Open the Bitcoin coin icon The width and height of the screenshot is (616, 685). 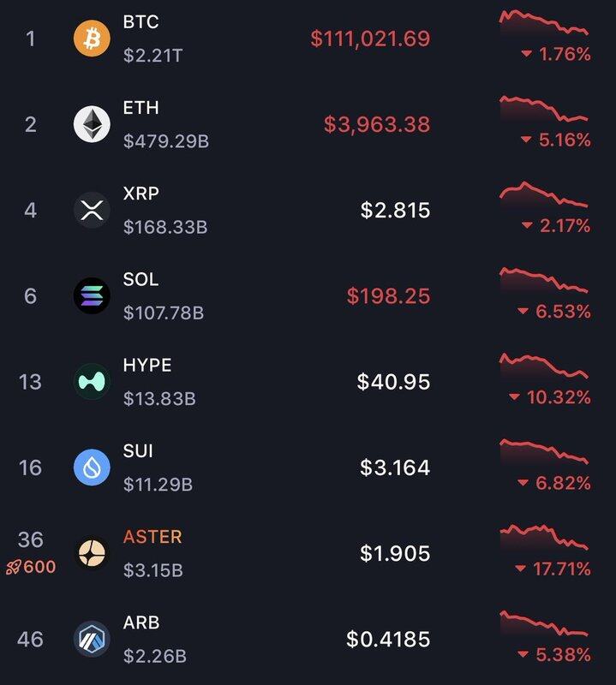pos(92,39)
